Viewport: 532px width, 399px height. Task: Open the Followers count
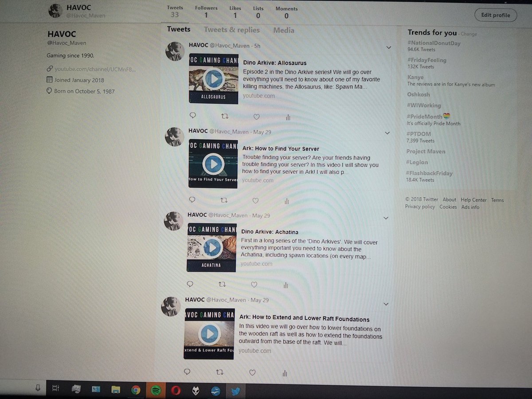coord(206,12)
